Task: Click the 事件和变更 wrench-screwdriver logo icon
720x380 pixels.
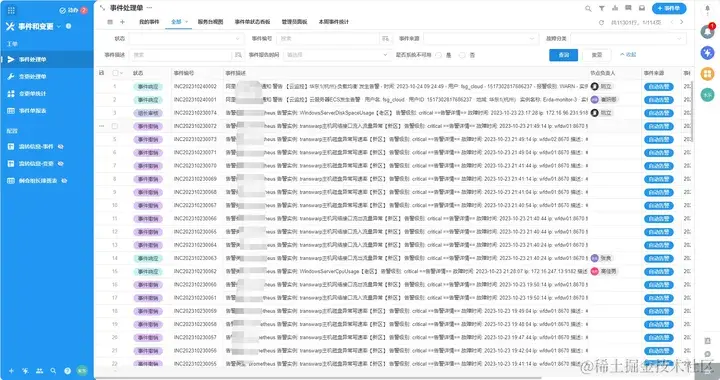Action: pyautogui.click(x=10, y=27)
